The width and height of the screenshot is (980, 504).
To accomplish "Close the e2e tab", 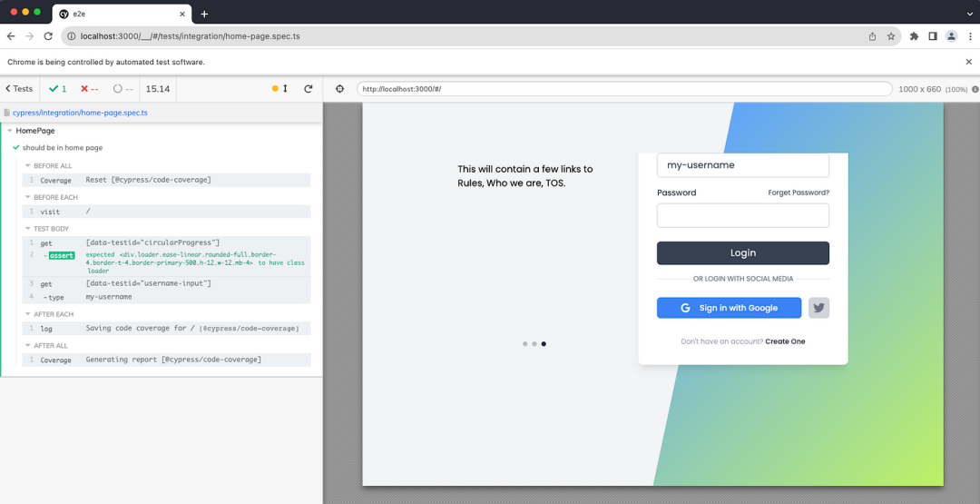I will 182,14.
